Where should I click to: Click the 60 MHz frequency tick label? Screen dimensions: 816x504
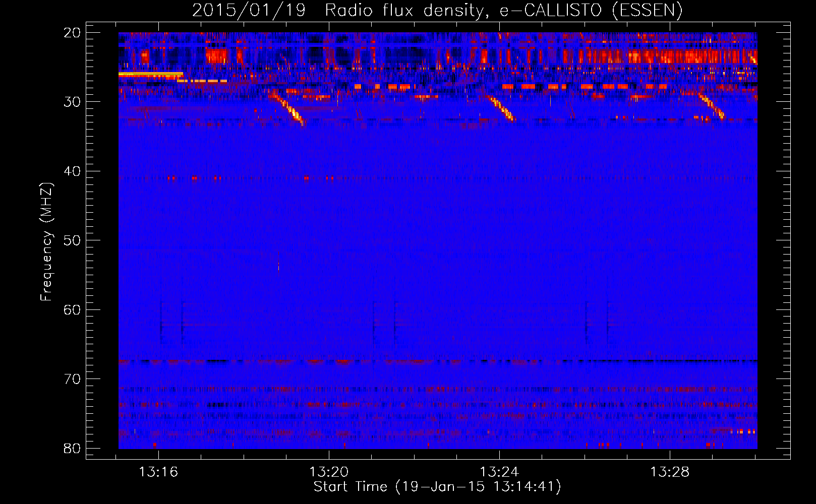pos(72,310)
